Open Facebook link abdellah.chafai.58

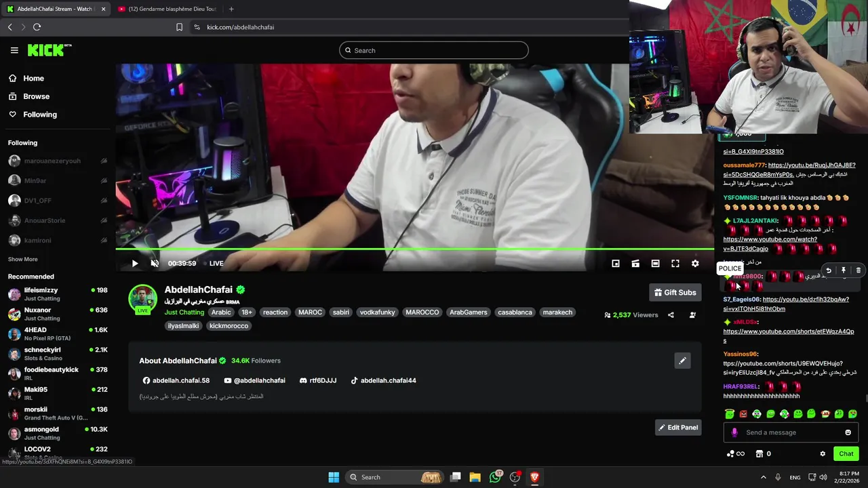coord(176,381)
